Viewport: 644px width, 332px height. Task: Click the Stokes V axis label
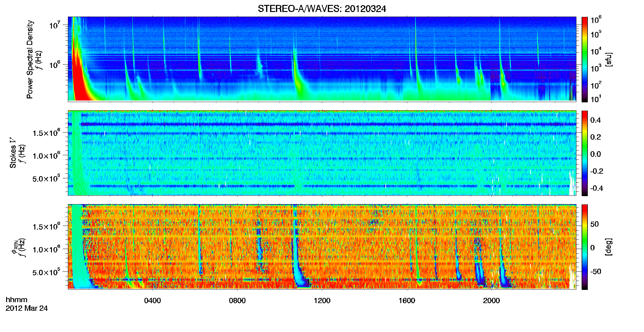click(13, 153)
